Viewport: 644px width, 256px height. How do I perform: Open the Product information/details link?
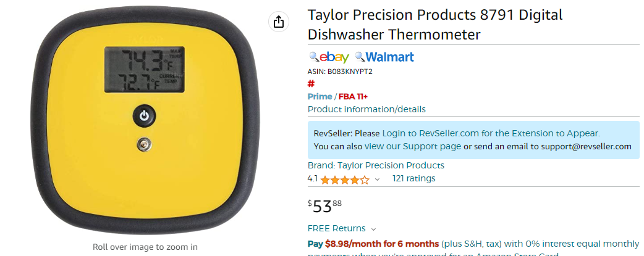pyautogui.click(x=366, y=109)
